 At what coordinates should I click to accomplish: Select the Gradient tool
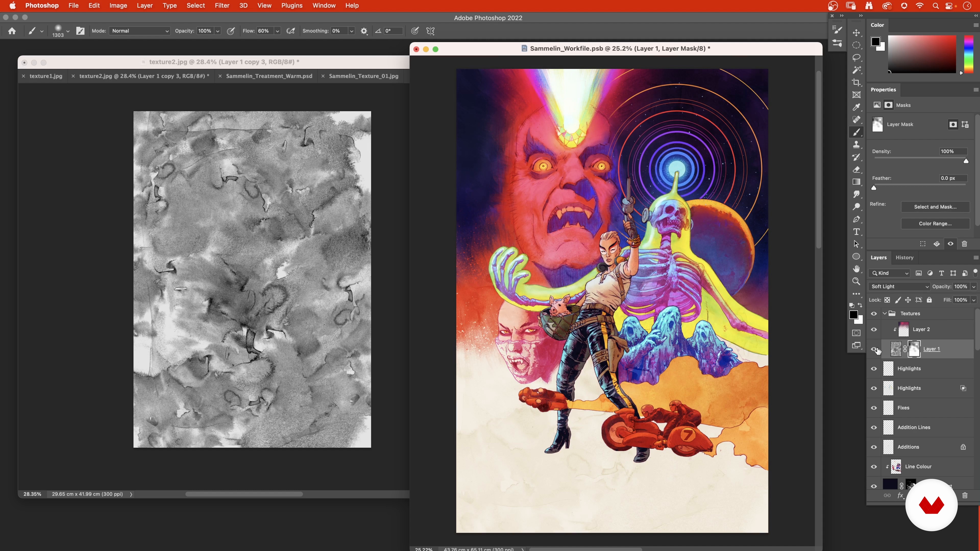[856, 182]
